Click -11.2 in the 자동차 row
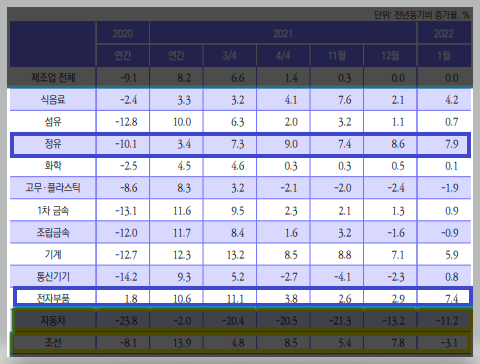The width and height of the screenshot is (480, 364). click(447, 321)
